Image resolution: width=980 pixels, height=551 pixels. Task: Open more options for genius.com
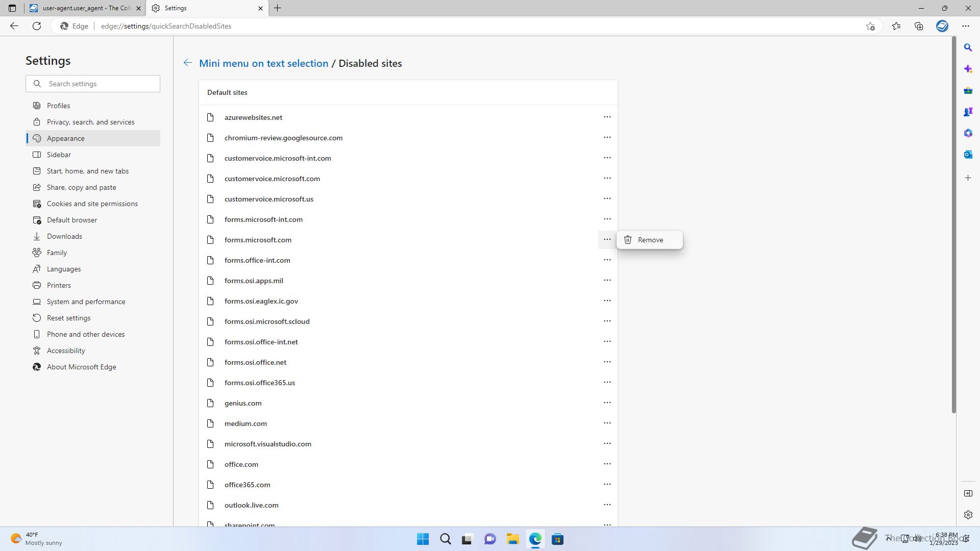point(607,403)
